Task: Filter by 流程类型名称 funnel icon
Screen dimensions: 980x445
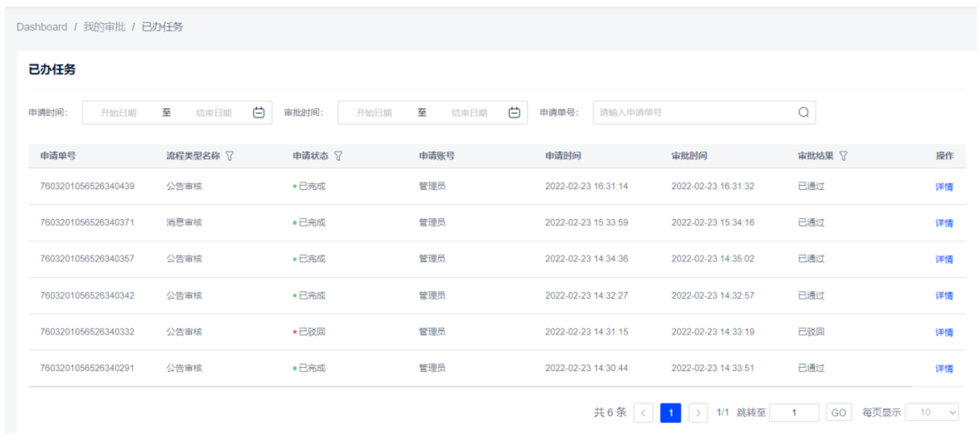Action: pyautogui.click(x=230, y=156)
